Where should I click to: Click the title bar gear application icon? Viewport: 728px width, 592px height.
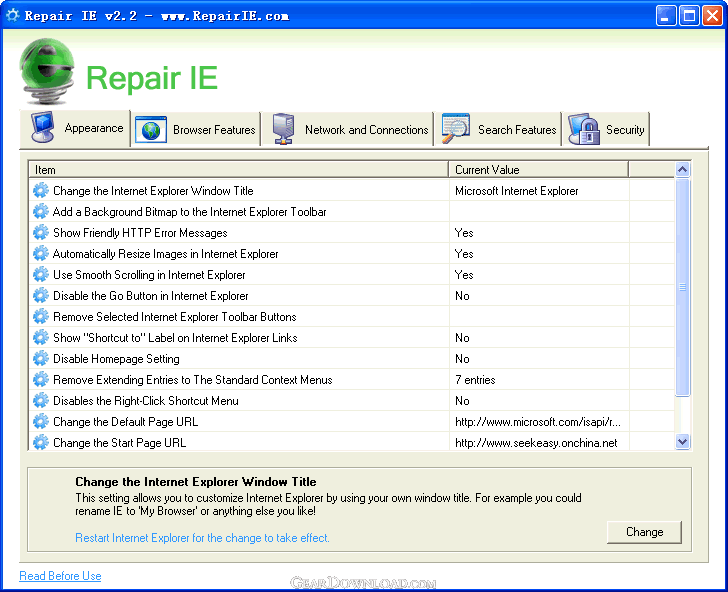coord(13,15)
